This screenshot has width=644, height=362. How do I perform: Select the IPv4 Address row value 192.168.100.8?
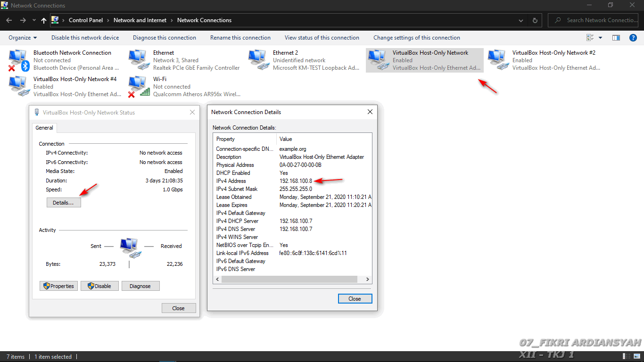pyautogui.click(x=296, y=181)
